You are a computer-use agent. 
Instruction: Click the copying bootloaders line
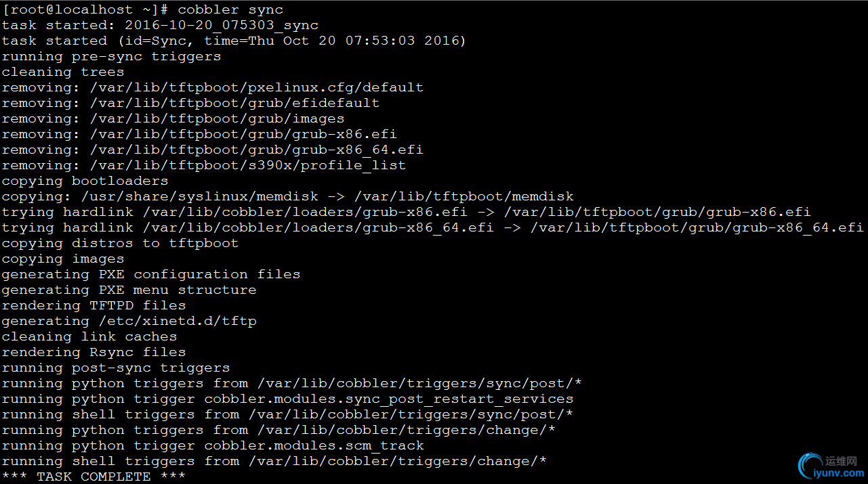pyautogui.click(x=85, y=181)
